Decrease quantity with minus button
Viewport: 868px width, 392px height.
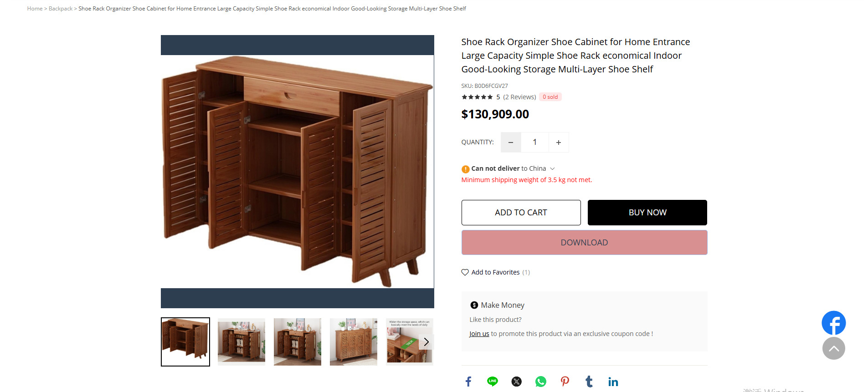[511, 143]
